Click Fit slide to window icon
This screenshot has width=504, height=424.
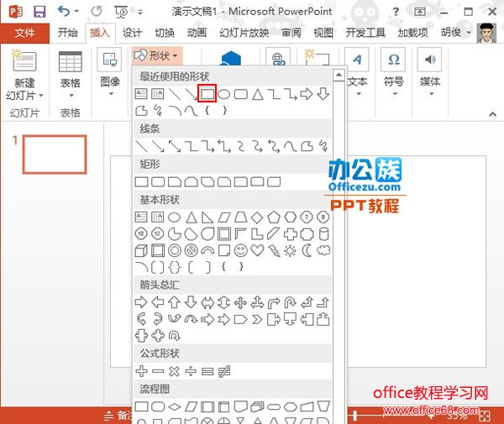(485, 416)
